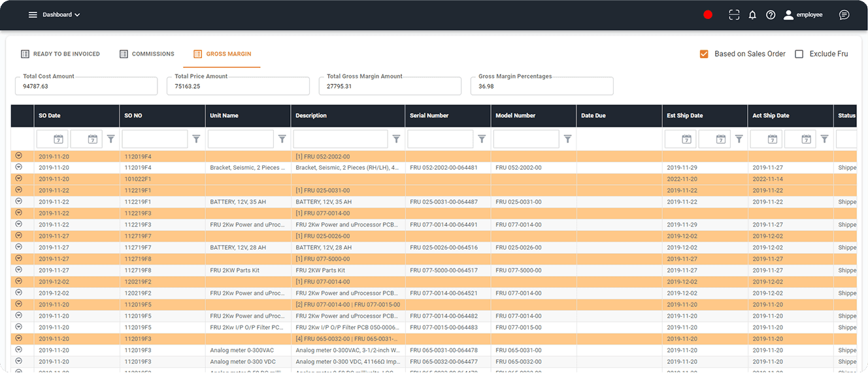Sort by Unit Name column header

[248, 116]
